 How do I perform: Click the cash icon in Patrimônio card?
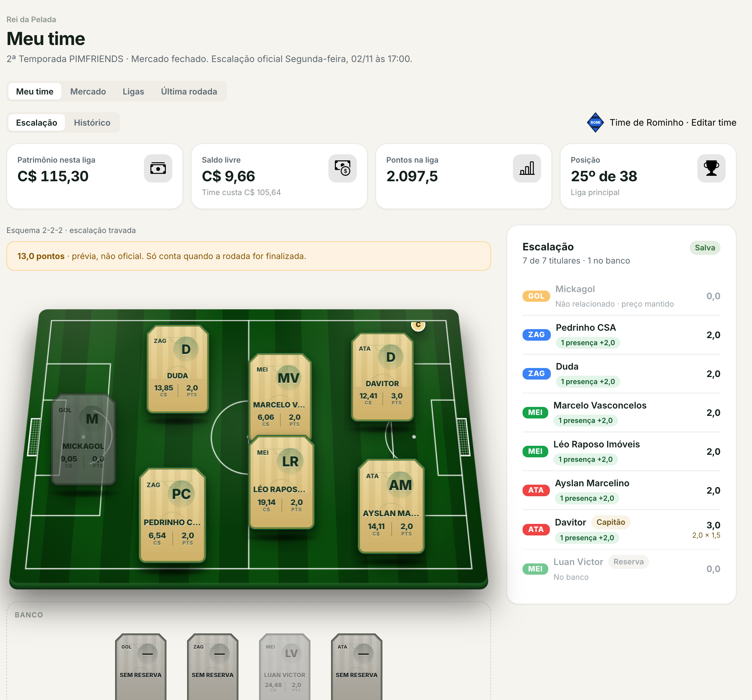pyautogui.click(x=158, y=168)
